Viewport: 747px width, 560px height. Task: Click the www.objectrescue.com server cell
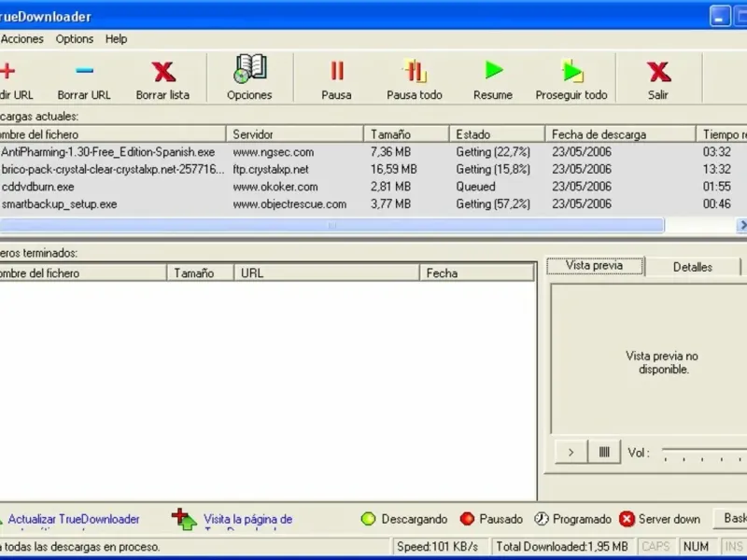(289, 204)
